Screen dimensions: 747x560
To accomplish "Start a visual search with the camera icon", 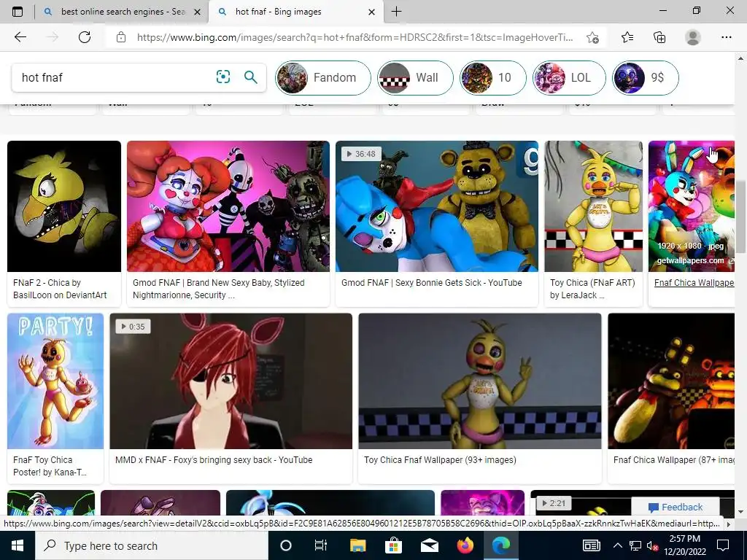I will (x=223, y=77).
